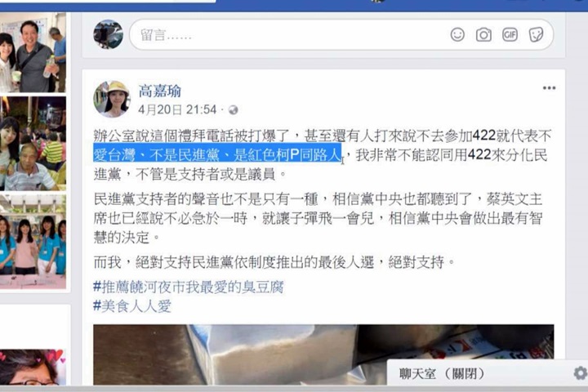Open the emoji picker in comment box
This screenshot has height=392, width=588.
pos(457,35)
